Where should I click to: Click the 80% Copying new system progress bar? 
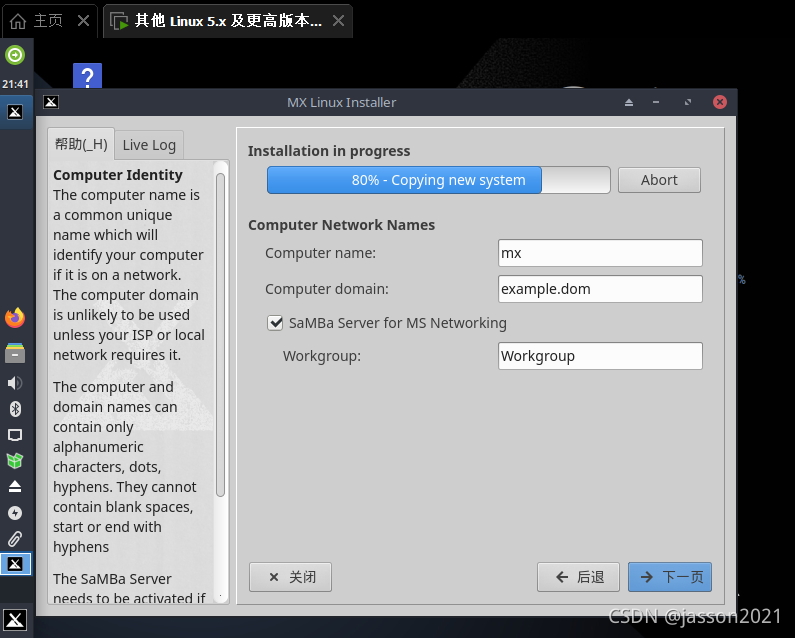439,180
